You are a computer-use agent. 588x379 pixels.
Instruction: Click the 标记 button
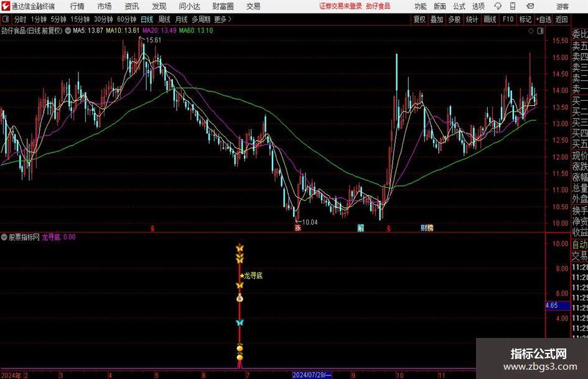click(525, 19)
